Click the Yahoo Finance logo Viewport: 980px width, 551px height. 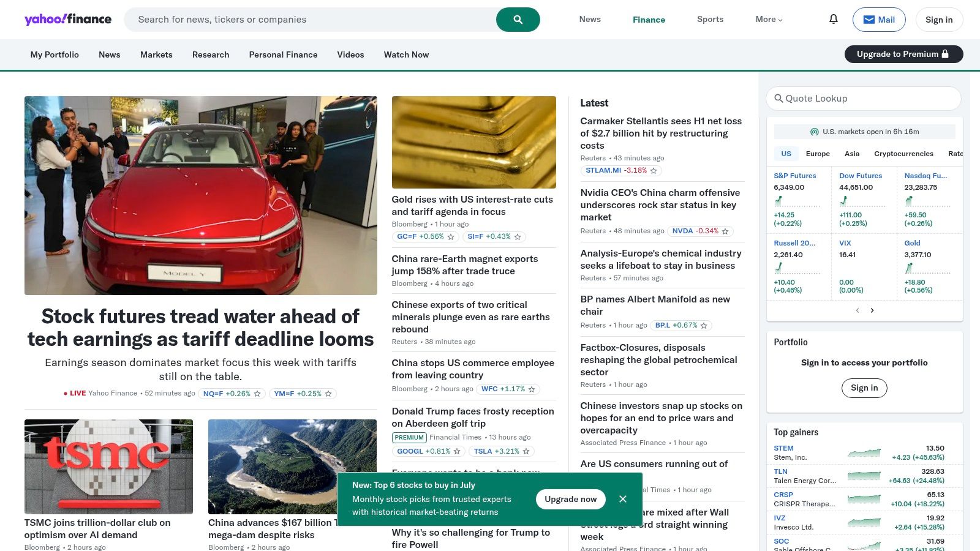point(68,19)
